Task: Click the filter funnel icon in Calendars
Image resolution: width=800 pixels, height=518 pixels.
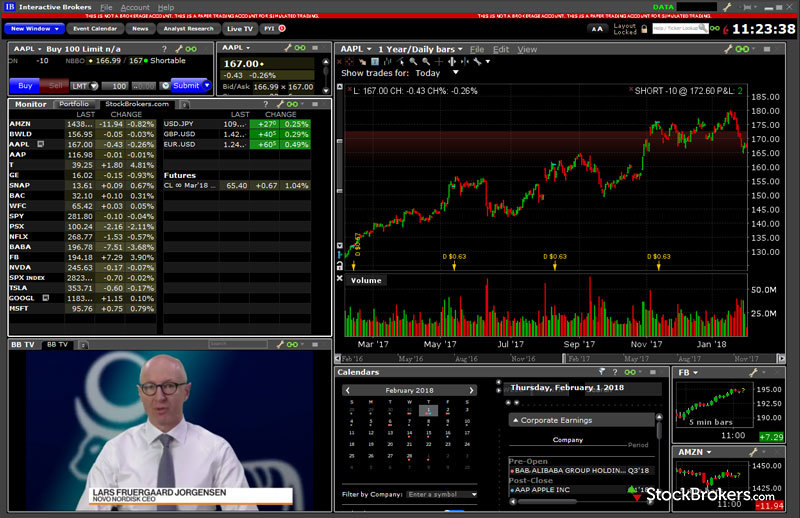Action: click(x=602, y=372)
